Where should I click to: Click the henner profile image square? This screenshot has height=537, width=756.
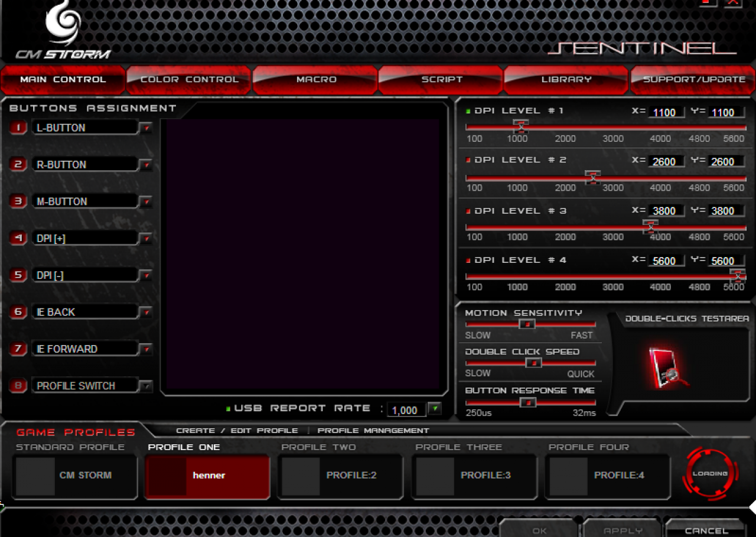coord(168,476)
